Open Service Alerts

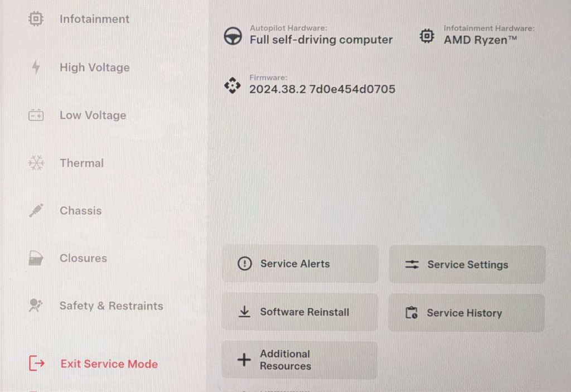[299, 264]
